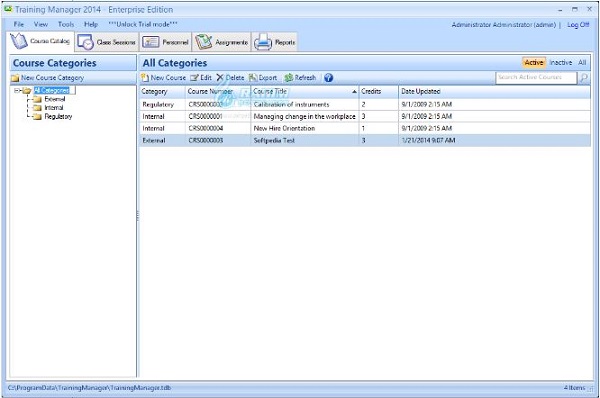
Task: Click the Log Off link
Action: tap(578, 24)
